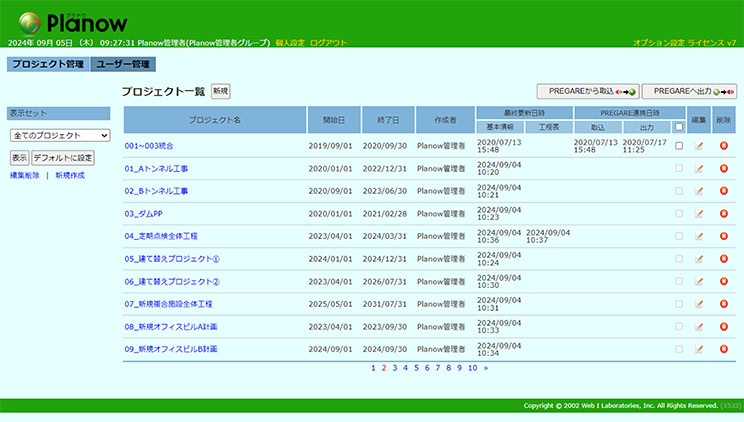The width and height of the screenshot is (744, 422).
Task: Go to next pages with » link
Action: (x=486, y=368)
